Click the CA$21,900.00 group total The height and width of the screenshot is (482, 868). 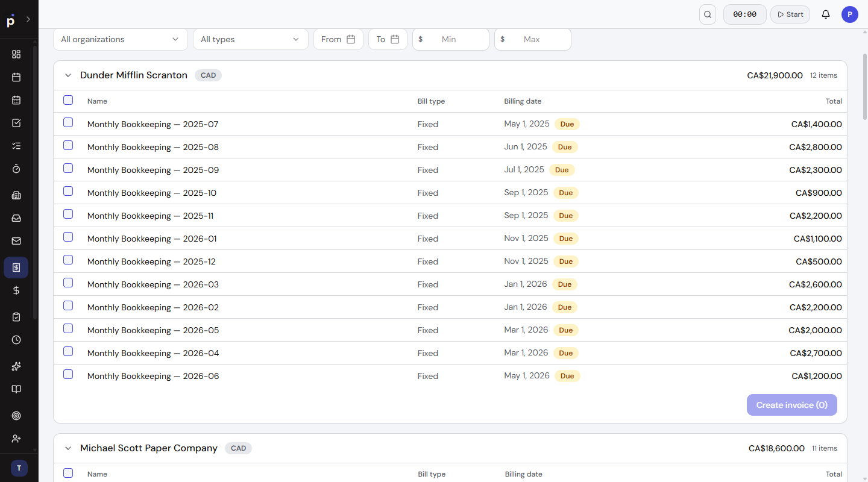tap(775, 75)
